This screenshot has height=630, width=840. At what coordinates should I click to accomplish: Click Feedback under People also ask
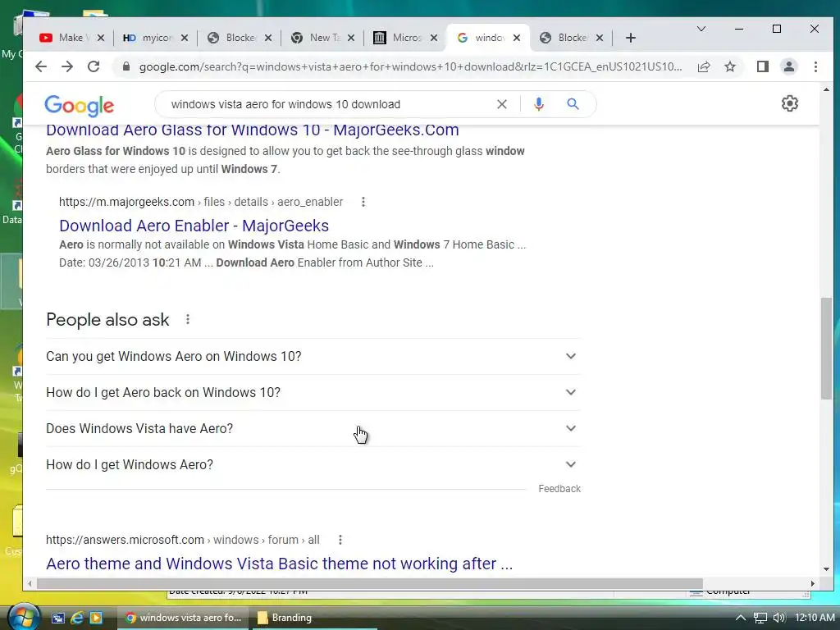click(559, 489)
